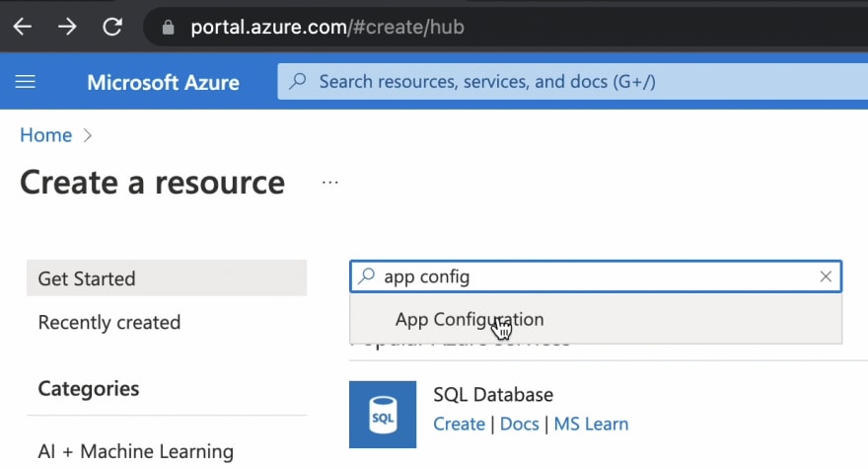Choose App Configuration from suggestions dropdown
The image size is (868, 470).
click(x=596, y=319)
